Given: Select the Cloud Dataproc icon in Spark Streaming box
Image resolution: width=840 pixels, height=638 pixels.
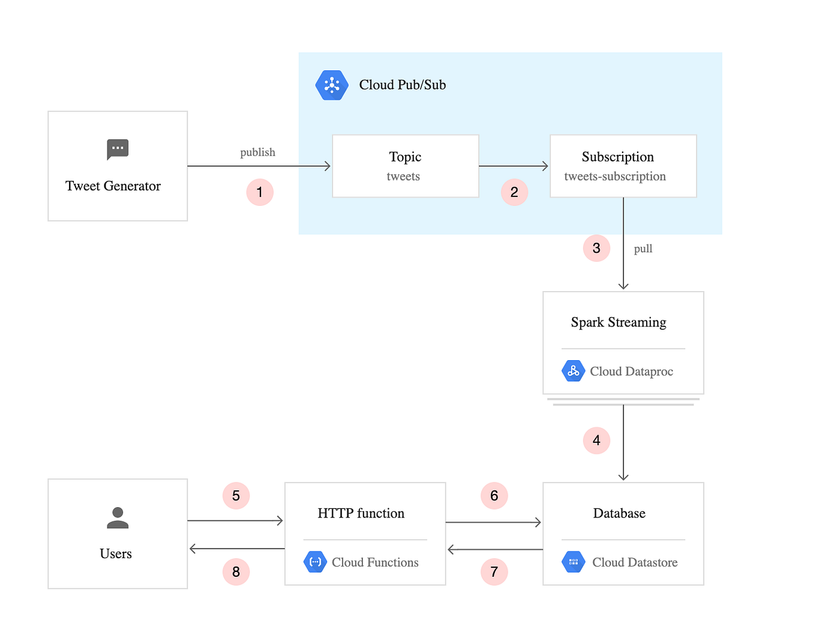Looking at the screenshot, I should tap(573, 371).
